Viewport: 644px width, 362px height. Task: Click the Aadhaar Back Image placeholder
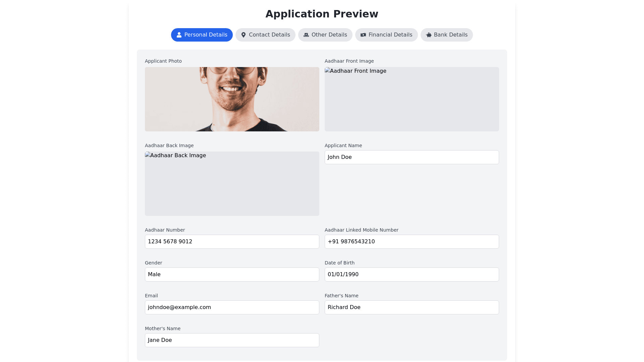click(232, 184)
